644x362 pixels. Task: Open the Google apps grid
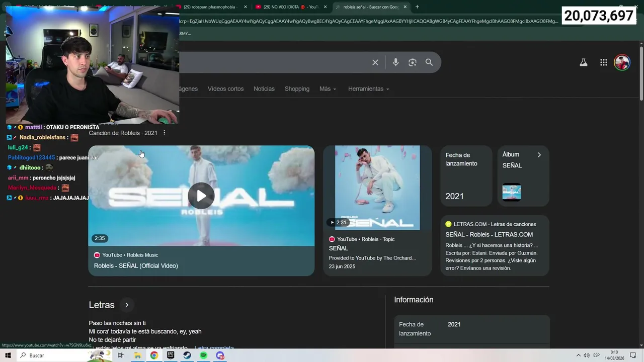click(x=604, y=62)
